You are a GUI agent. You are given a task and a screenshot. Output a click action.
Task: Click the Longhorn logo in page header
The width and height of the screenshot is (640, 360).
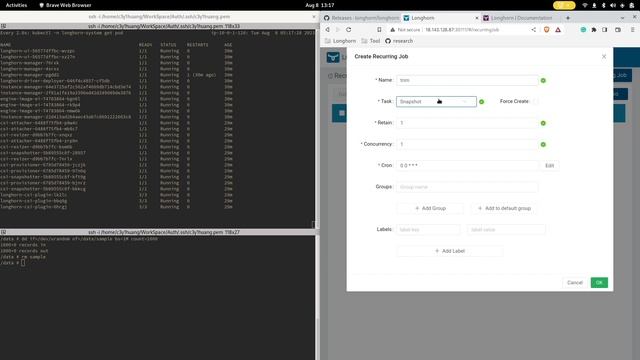coord(333,57)
